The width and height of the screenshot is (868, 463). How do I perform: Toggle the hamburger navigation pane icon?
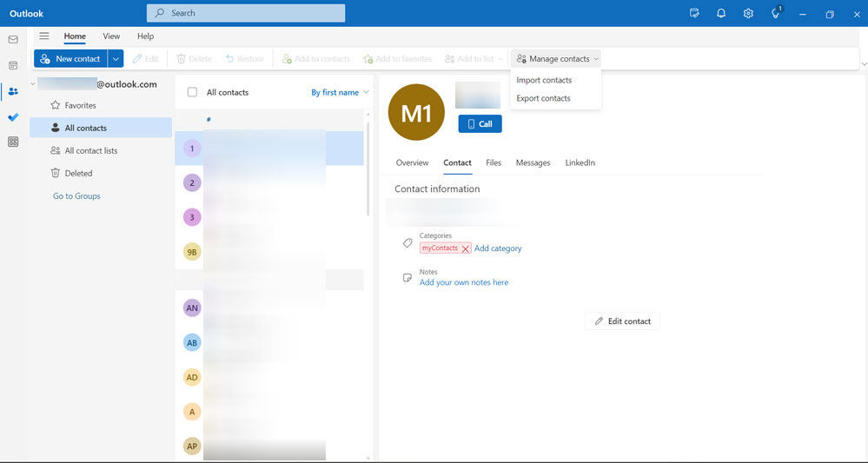pyautogui.click(x=44, y=36)
